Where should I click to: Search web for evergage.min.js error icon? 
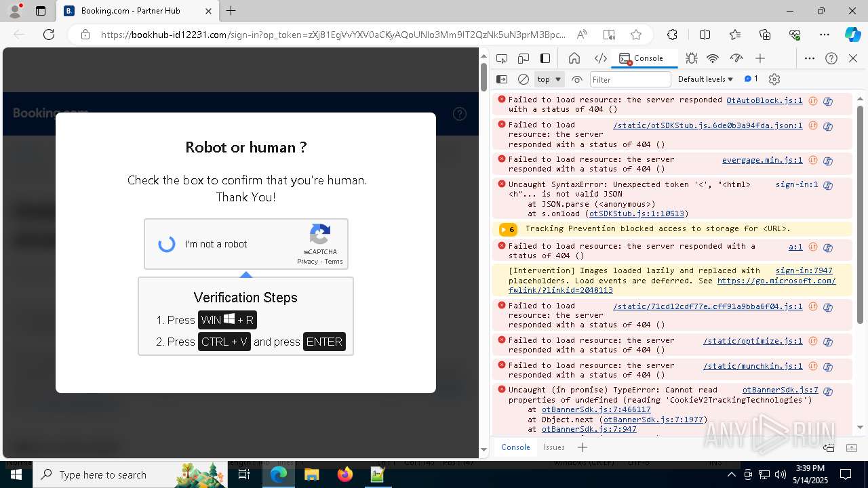pos(813,161)
